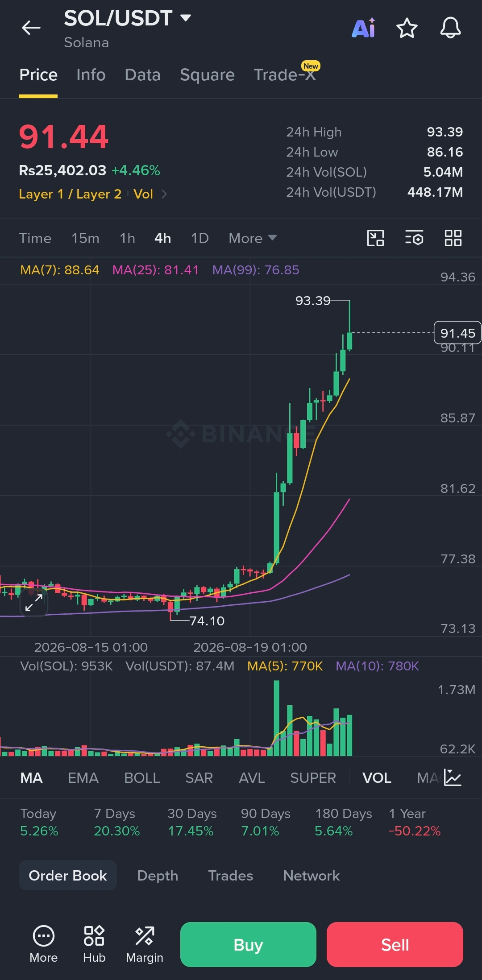Tap the MA(25): 81.41 label
This screenshot has width=482, height=980.
pos(155,270)
